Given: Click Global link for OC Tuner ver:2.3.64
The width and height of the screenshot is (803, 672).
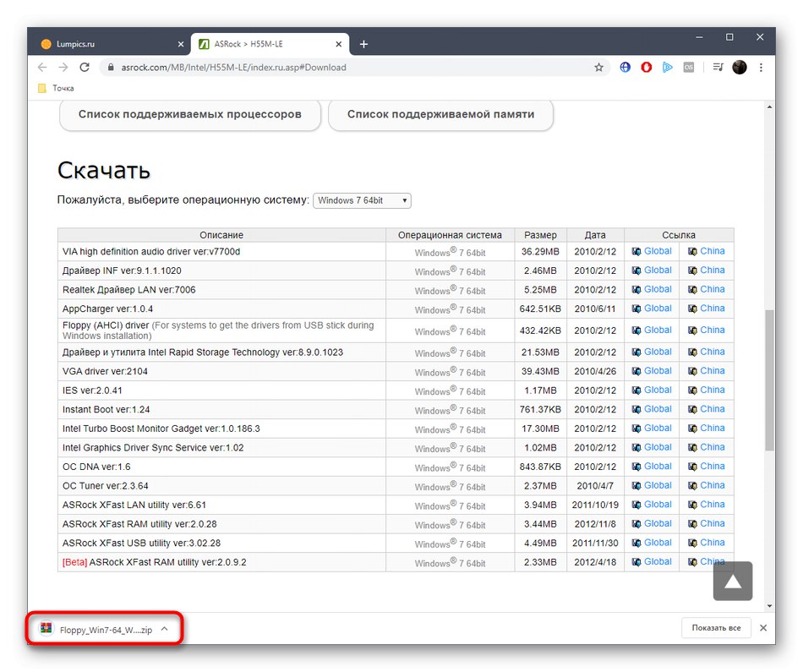Looking at the screenshot, I should (658, 485).
